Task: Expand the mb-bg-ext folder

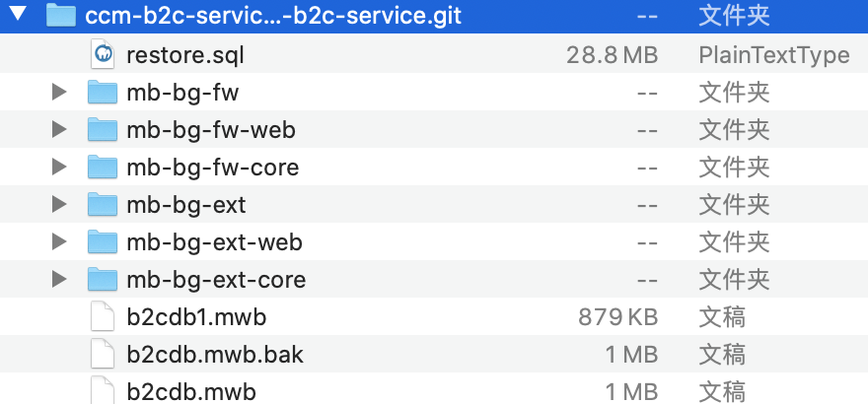Action: tap(58, 204)
